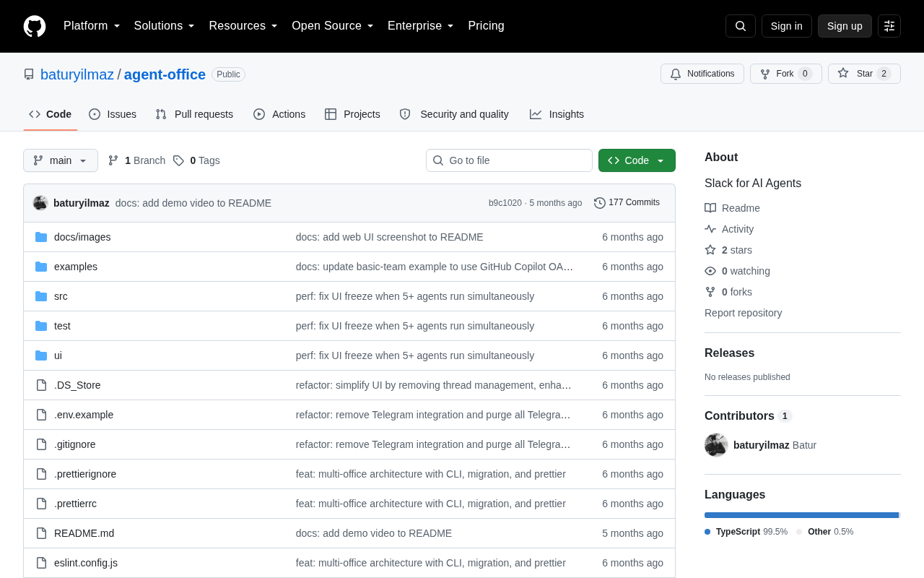Click the tag icon beside Tags
924x578 pixels.
click(x=178, y=160)
